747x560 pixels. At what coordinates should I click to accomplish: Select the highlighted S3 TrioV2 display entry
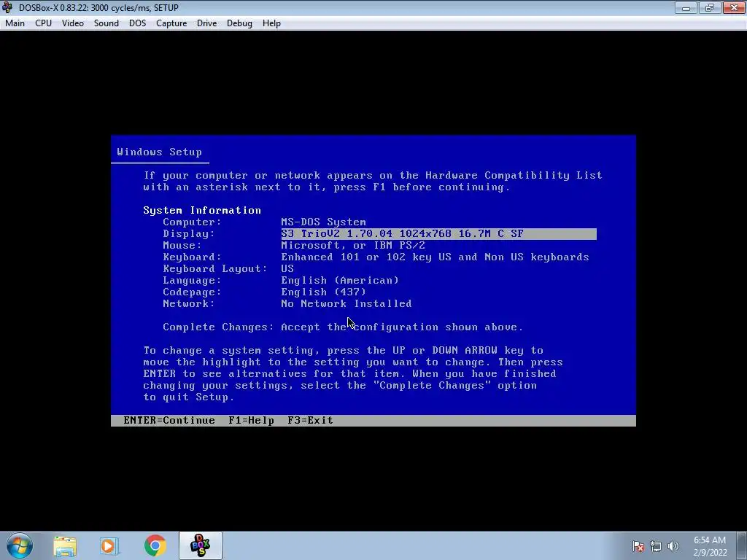(438, 234)
